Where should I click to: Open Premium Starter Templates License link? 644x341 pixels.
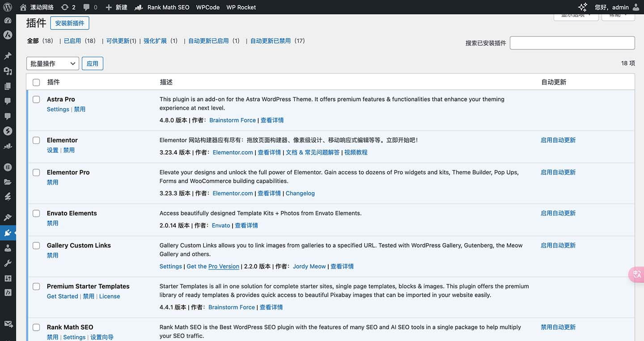pyautogui.click(x=110, y=296)
